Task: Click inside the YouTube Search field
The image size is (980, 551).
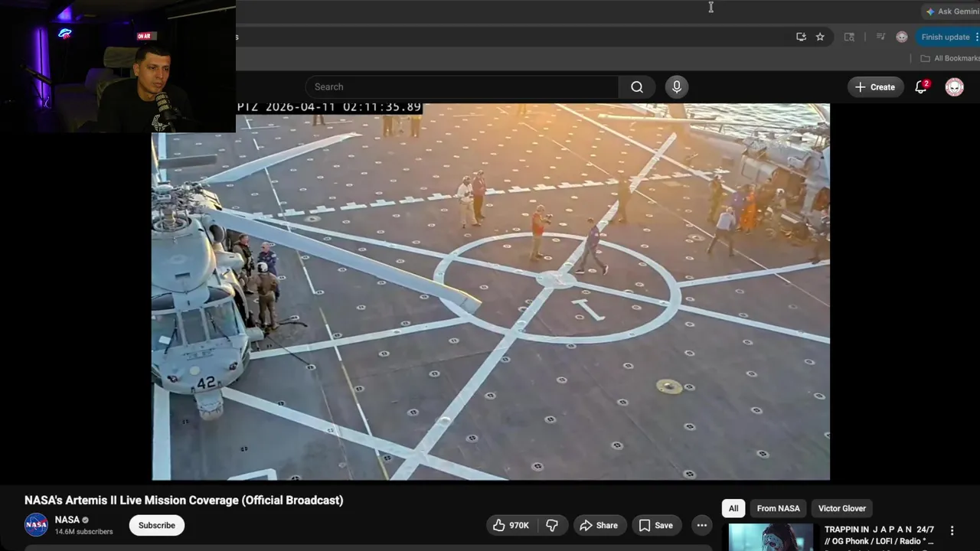Action: tap(462, 86)
